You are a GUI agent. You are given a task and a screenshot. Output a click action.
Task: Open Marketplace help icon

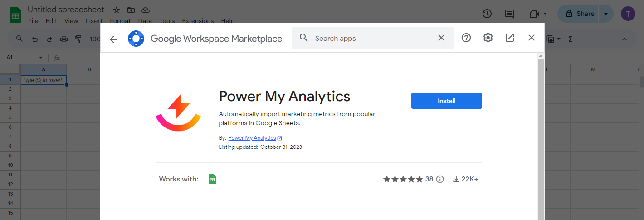pyautogui.click(x=466, y=38)
